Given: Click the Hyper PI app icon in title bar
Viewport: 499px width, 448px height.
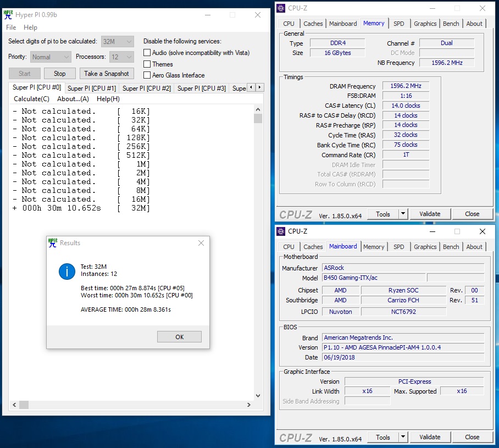Looking at the screenshot, I should (8, 15).
